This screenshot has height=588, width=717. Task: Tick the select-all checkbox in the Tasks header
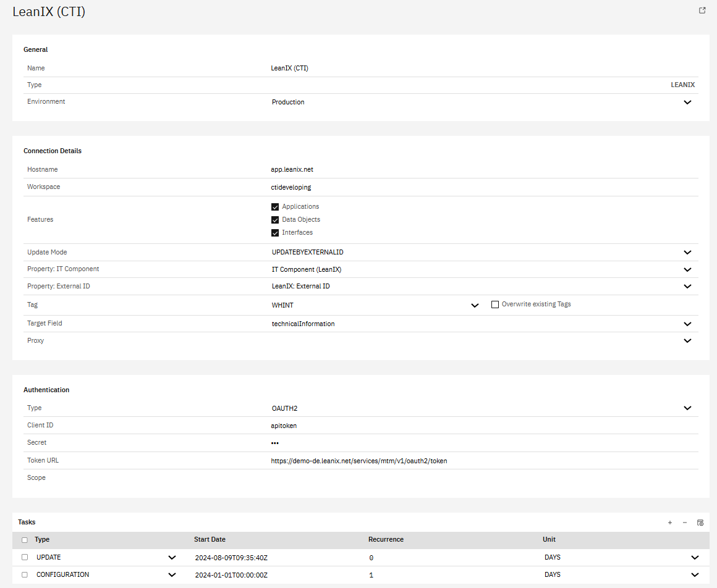[25, 540]
